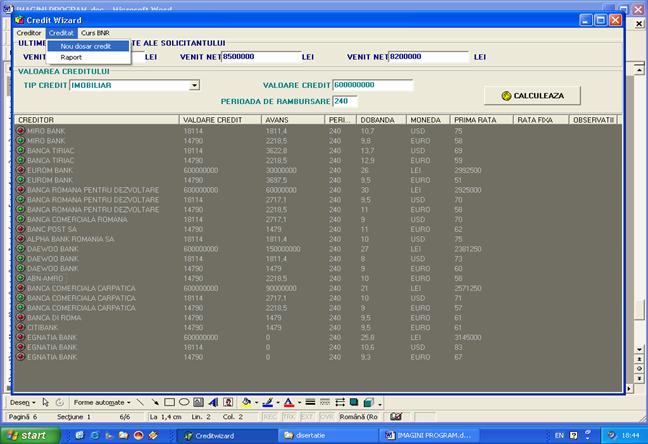
Task: Click the Shadow Style icon
Action: coord(354,402)
